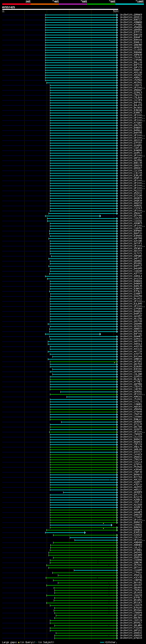The width and height of the screenshot is (146, 644).
Task: Select label UniRef100_D0A259
Action: [x=131, y=296]
